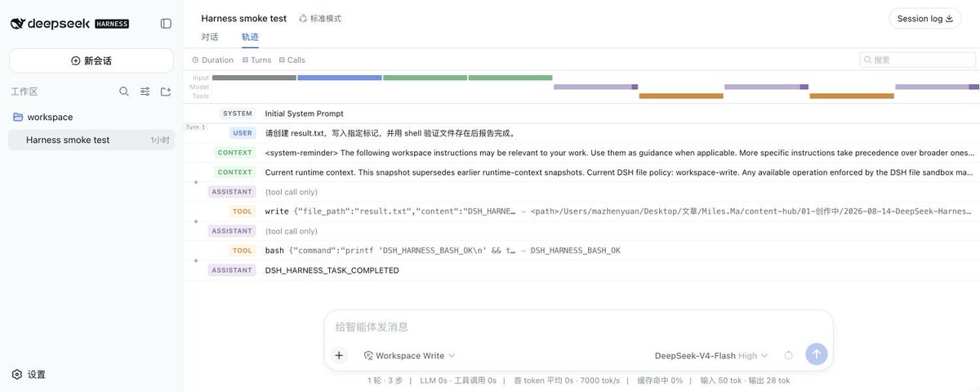
Task: Add new workspace folder icon
Action: [166, 91]
